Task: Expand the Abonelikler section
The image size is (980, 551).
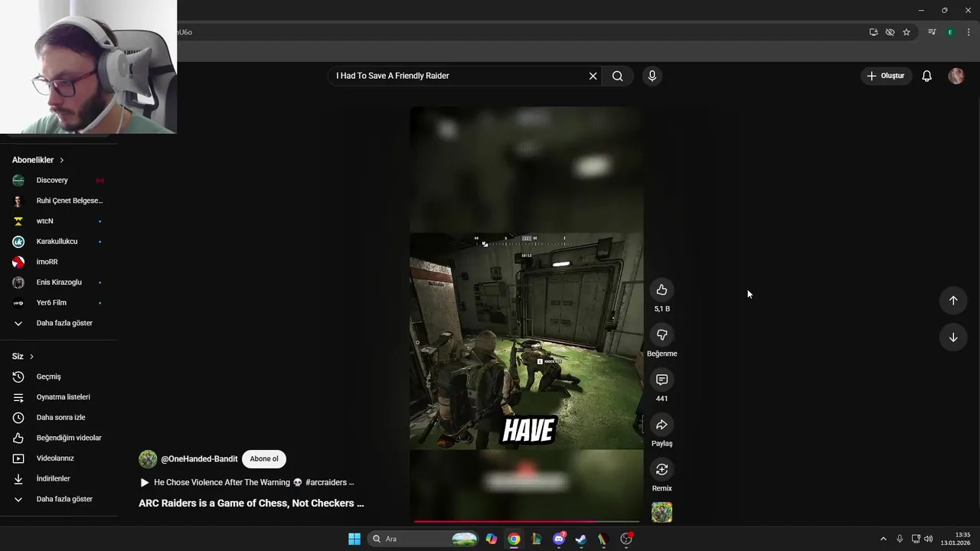Action: [38, 160]
